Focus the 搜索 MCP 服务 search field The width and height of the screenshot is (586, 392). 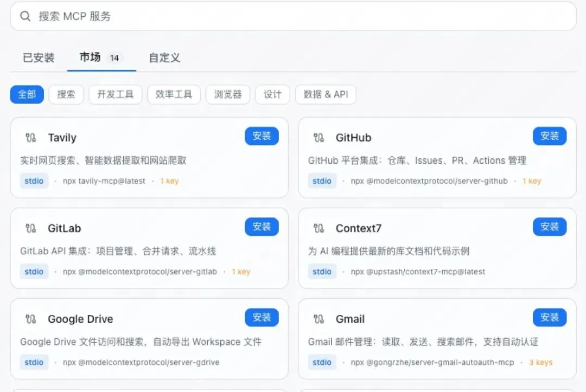[293, 16]
